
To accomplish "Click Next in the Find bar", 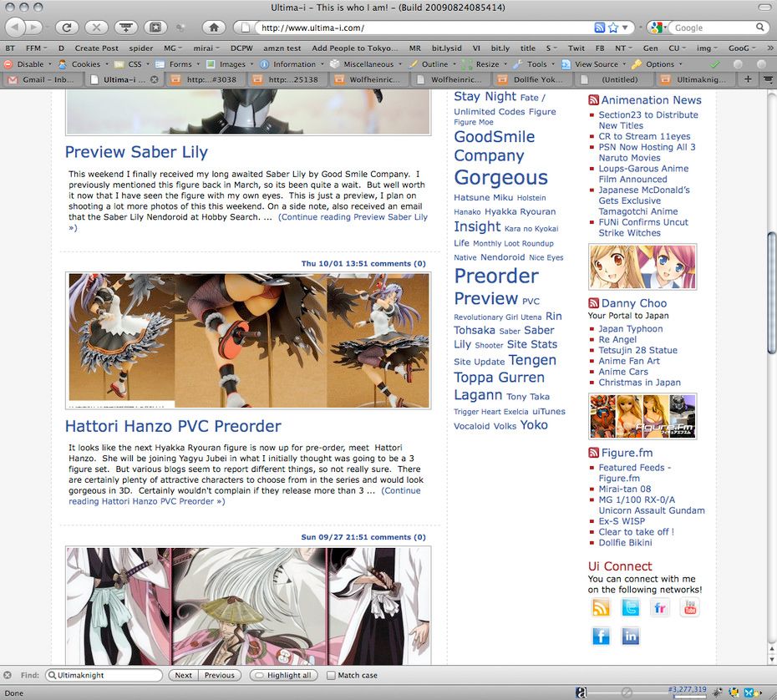I will [x=183, y=675].
